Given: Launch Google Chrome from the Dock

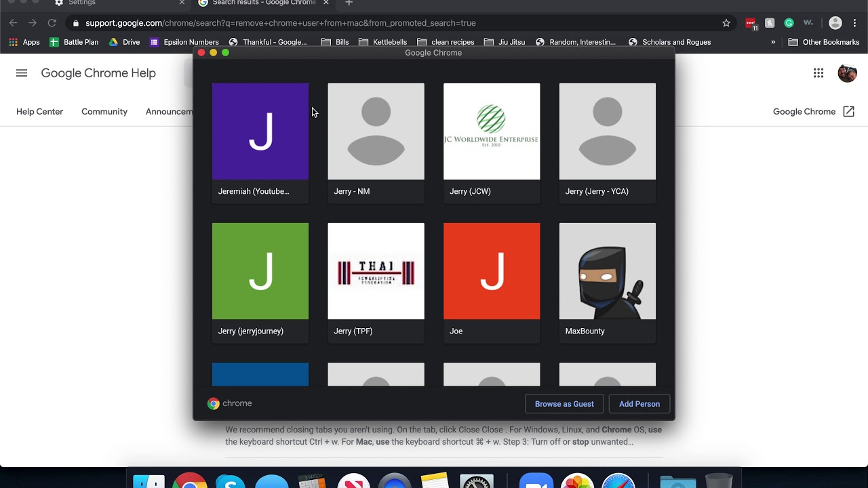Looking at the screenshot, I should [x=190, y=480].
